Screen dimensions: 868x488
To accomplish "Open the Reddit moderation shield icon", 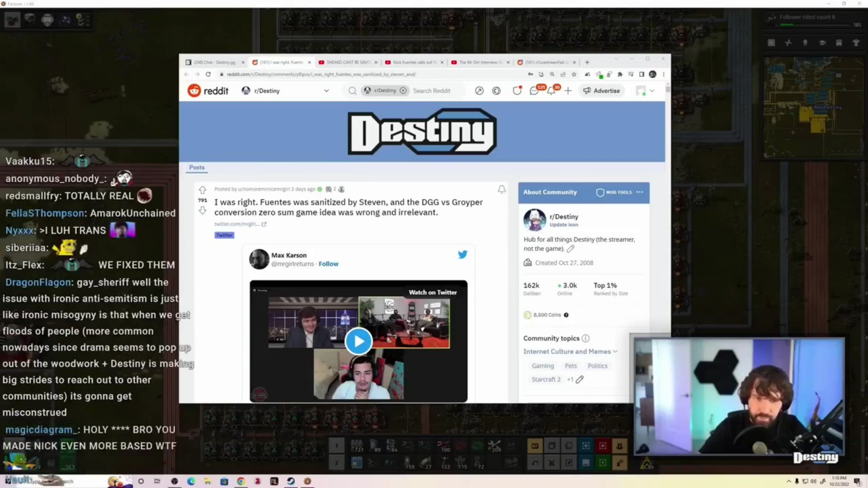I will 517,91.
